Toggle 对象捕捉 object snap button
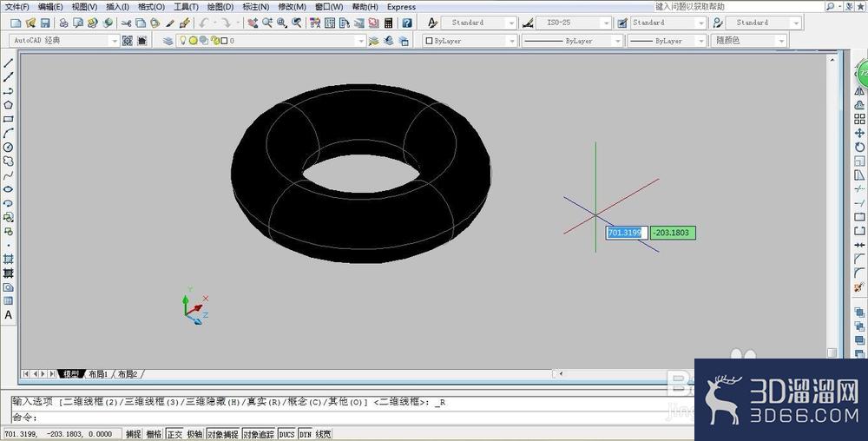 click(222, 434)
